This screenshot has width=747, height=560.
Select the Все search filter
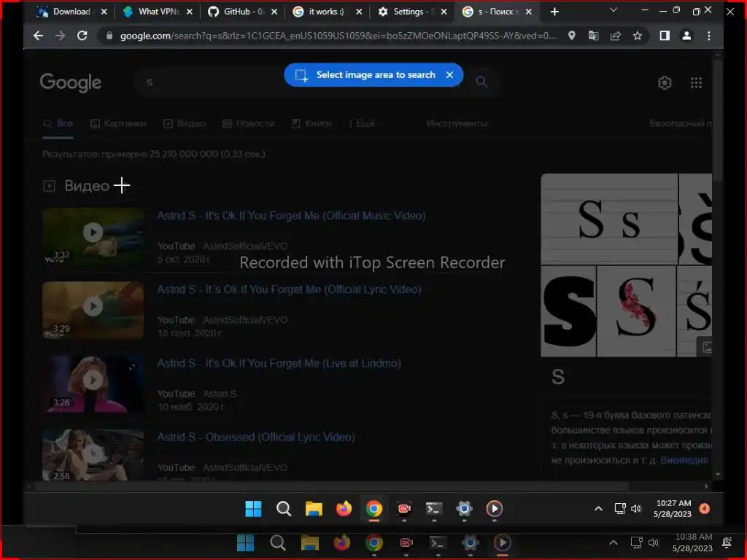[x=58, y=123]
